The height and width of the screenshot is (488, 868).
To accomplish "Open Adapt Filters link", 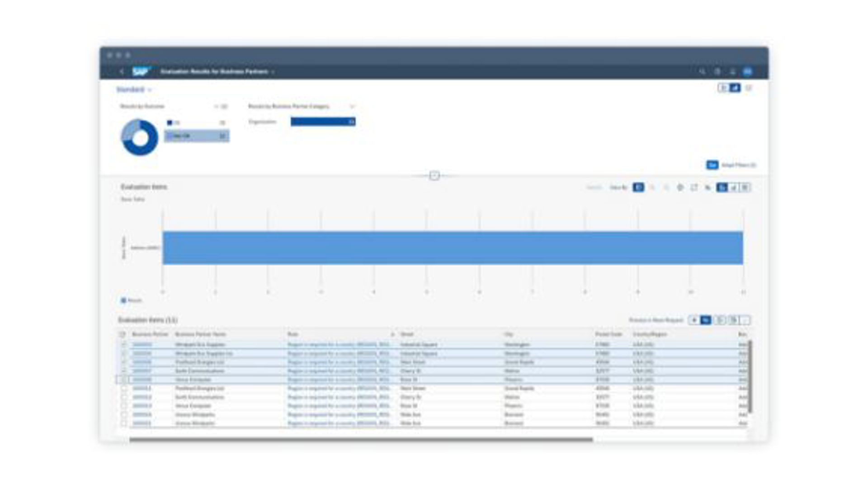I will click(x=738, y=165).
